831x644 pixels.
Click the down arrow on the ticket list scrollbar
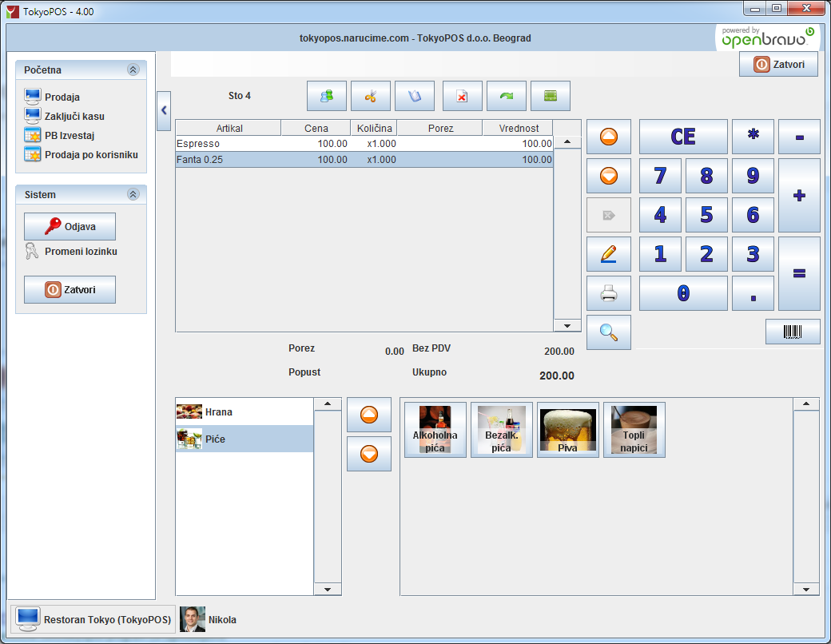tap(567, 325)
